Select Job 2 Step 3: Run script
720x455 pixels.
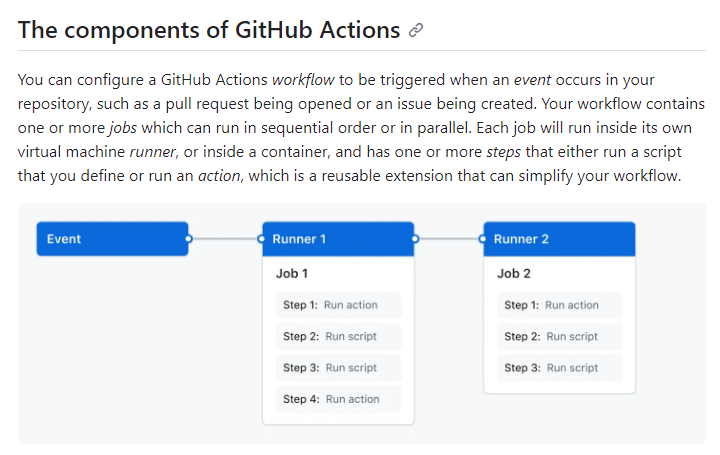coord(560,368)
